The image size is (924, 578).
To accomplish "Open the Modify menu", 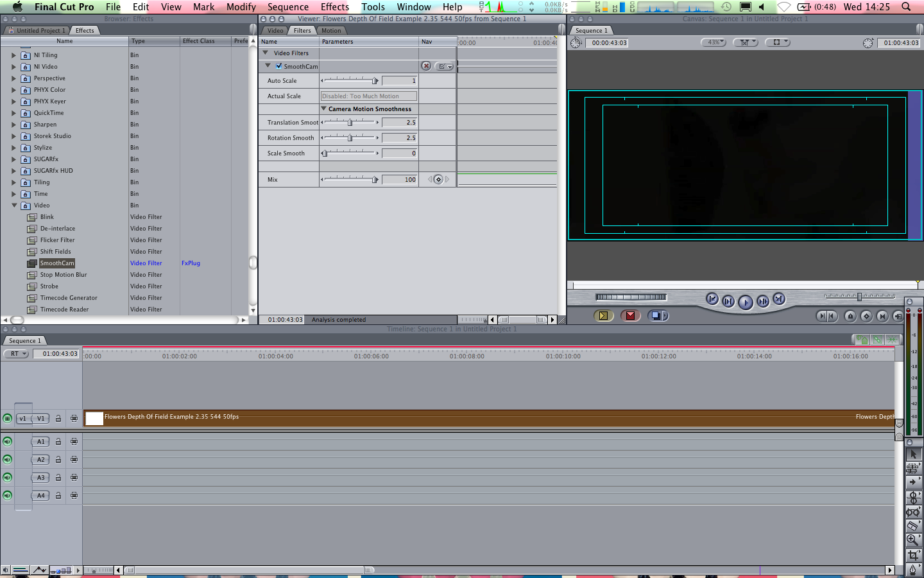I will pos(241,6).
